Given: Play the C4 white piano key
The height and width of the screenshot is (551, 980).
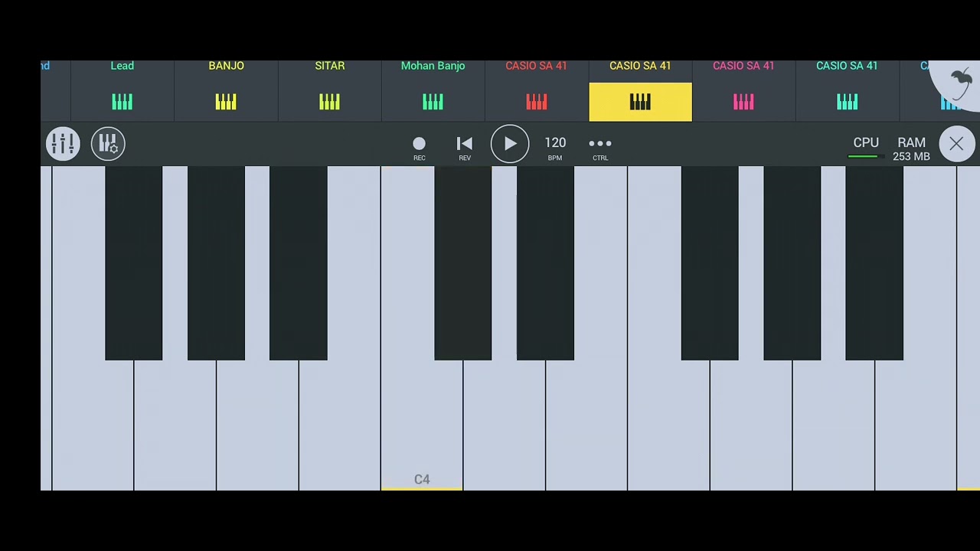Looking at the screenshot, I should 422,425.
